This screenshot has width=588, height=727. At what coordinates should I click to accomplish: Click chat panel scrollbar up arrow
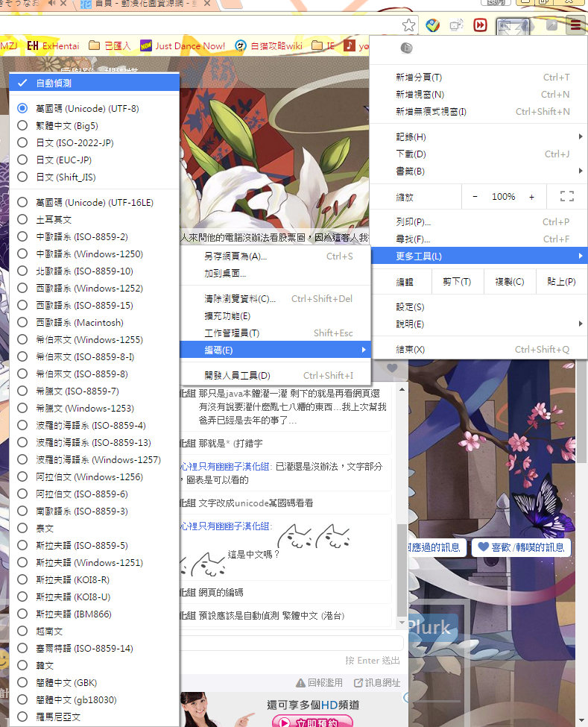click(x=402, y=390)
